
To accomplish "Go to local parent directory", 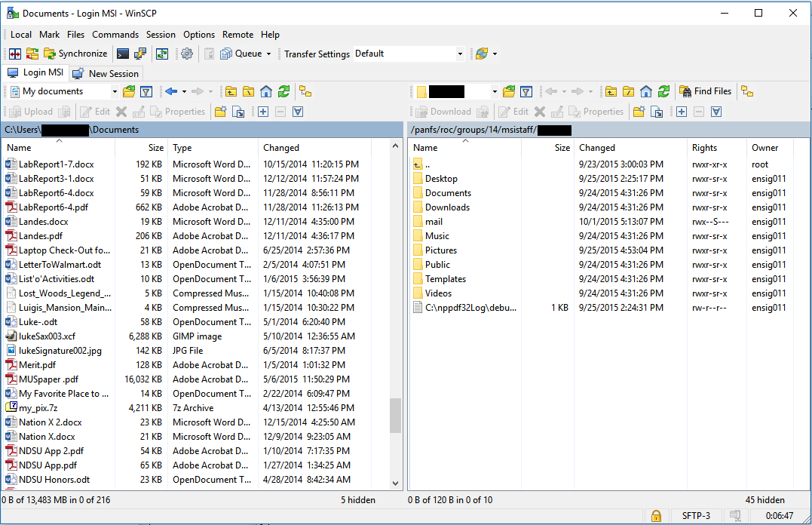I will click(x=231, y=91).
